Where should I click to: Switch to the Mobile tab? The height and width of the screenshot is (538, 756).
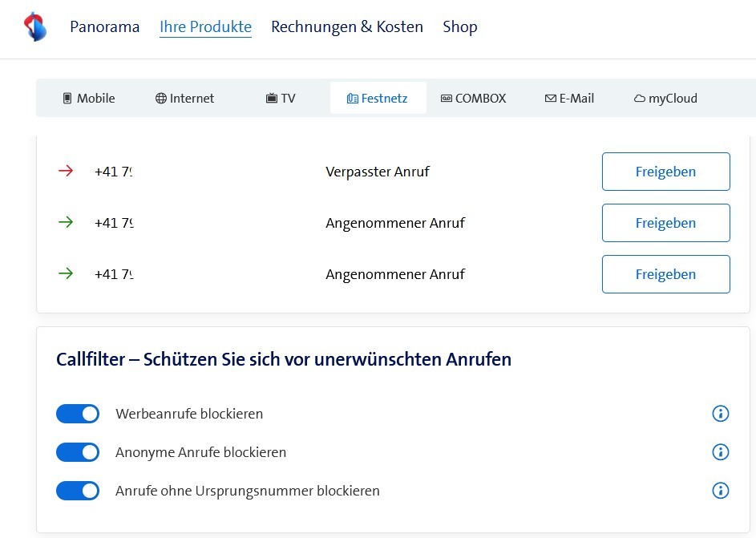(88, 99)
